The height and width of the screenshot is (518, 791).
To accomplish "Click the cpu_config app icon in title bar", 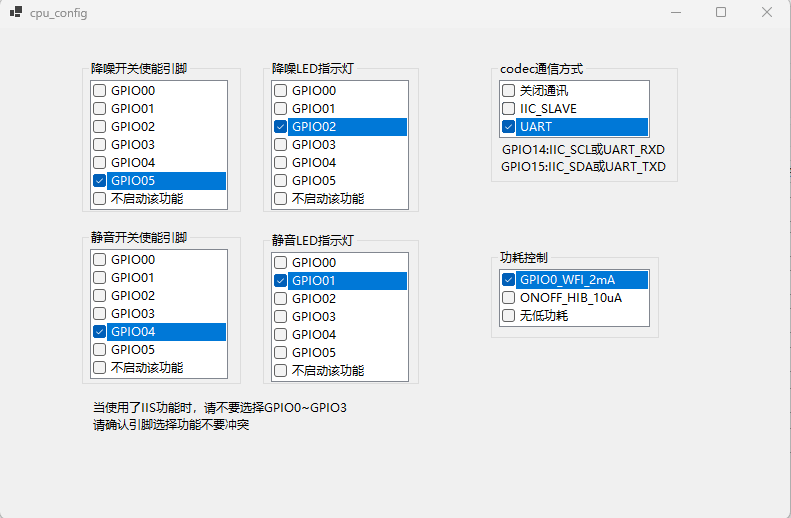I will tap(16, 12).
